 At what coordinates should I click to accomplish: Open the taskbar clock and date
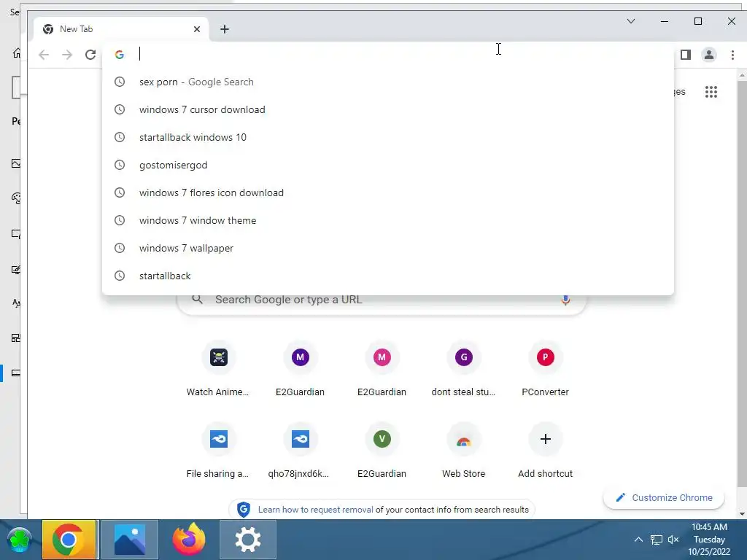coord(709,540)
